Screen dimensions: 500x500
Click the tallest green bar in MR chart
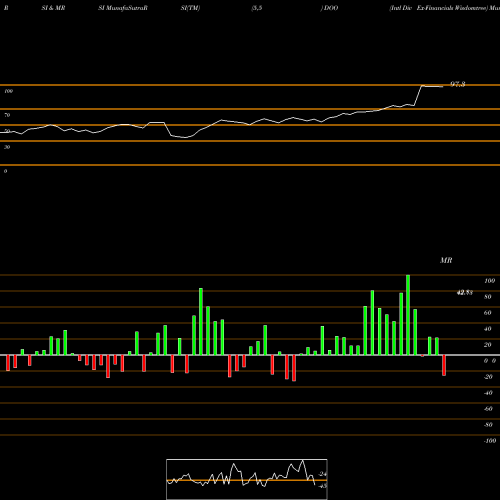coord(408,315)
